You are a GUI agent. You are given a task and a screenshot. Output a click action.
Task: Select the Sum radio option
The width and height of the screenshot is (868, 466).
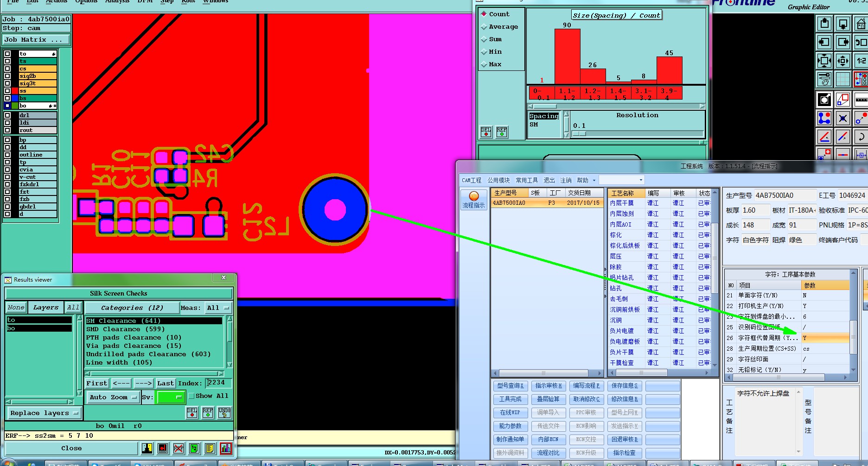click(484, 39)
